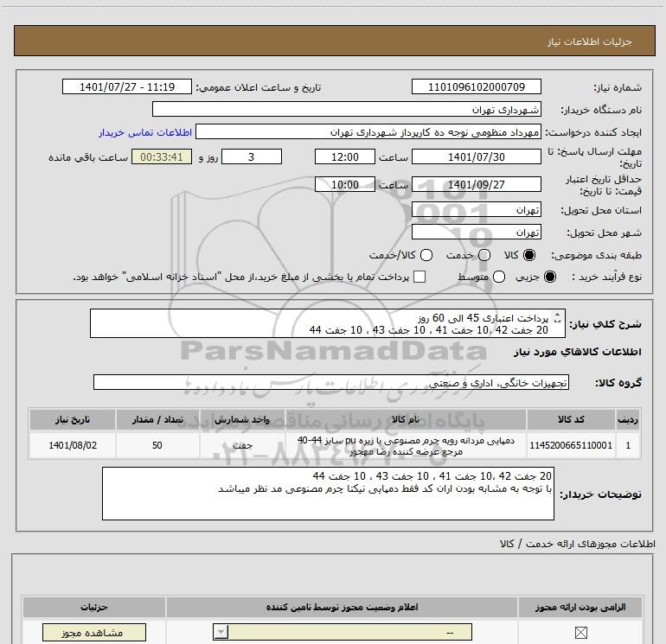Viewport: 666px width, 644px height.
Task: Click the واحد شمارش column header
Action: pyautogui.click(x=242, y=420)
